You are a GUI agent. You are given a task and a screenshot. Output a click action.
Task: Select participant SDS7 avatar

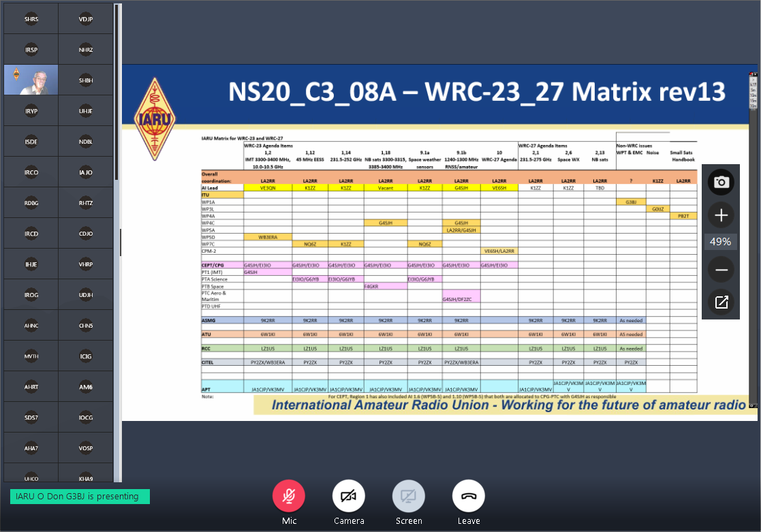pos(31,418)
